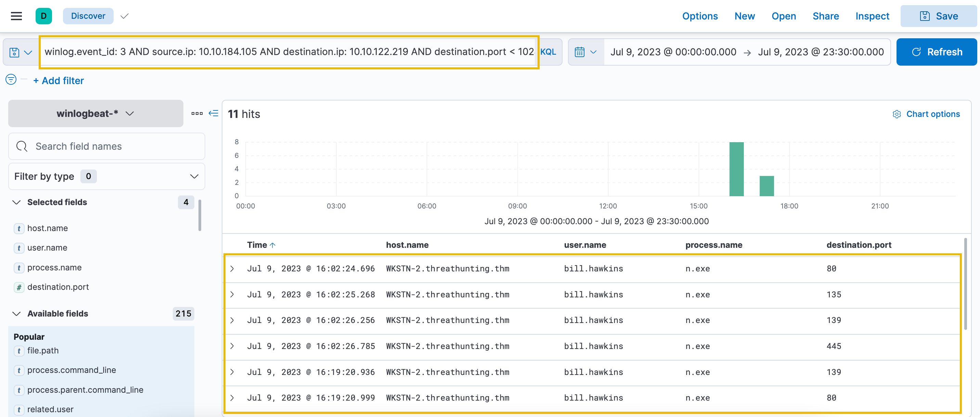The height and width of the screenshot is (417, 980).
Task: Click the tallest green histogram bar
Action: [736, 169]
